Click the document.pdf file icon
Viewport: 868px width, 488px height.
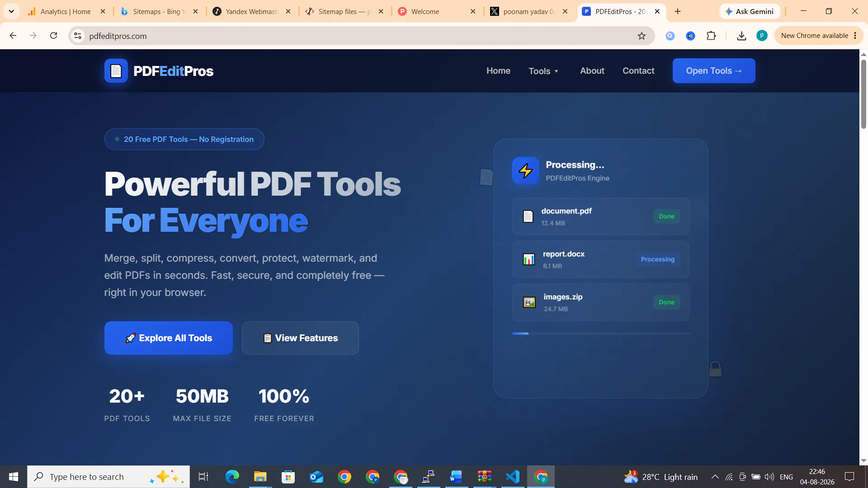click(x=528, y=216)
